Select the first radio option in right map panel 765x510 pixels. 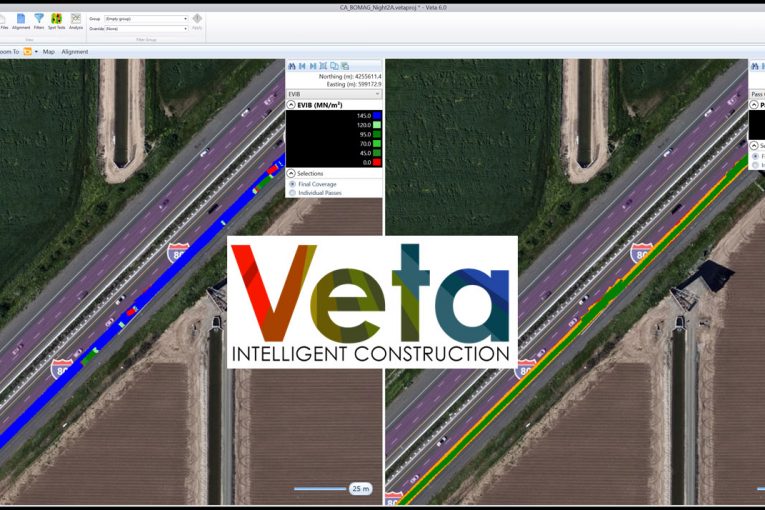[x=753, y=156]
